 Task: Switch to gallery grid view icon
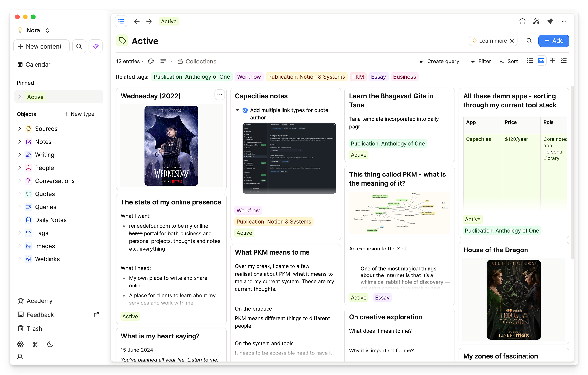tap(552, 61)
